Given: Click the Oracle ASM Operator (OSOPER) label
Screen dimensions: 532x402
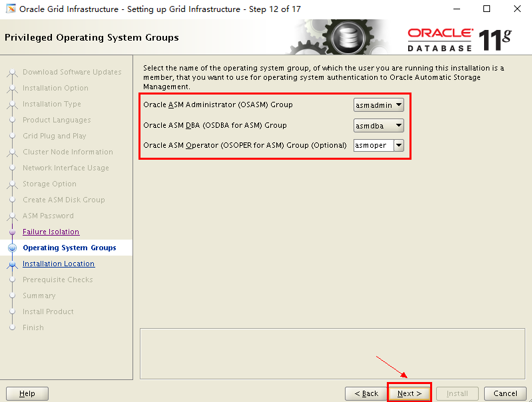Looking at the screenshot, I should 244,145.
